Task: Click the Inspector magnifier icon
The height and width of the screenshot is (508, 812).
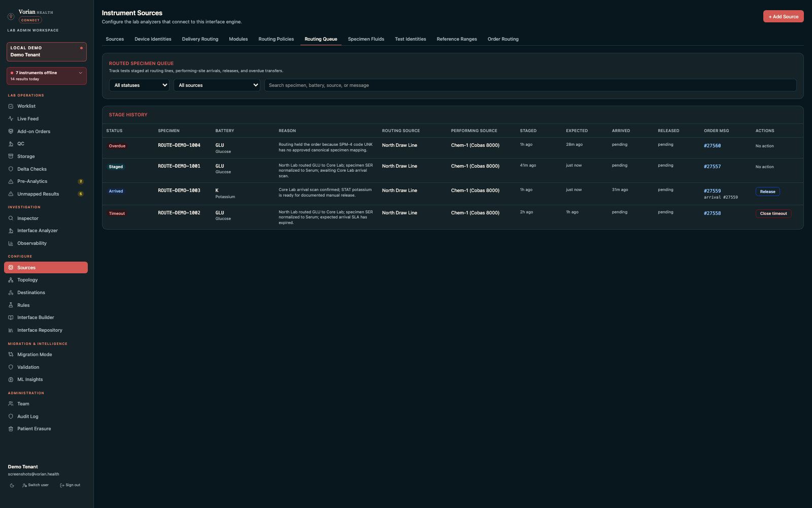Action: pos(11,218)
